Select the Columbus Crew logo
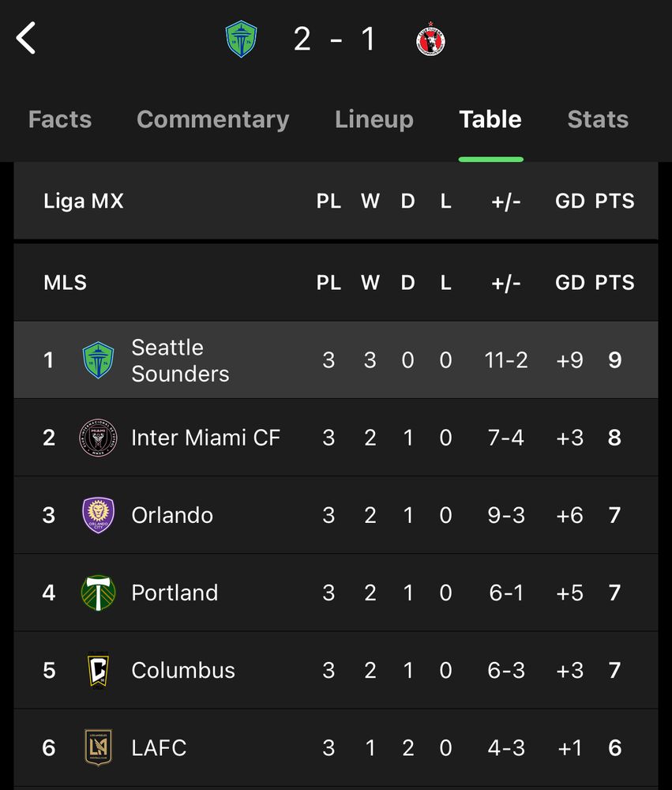 point(98,670)
